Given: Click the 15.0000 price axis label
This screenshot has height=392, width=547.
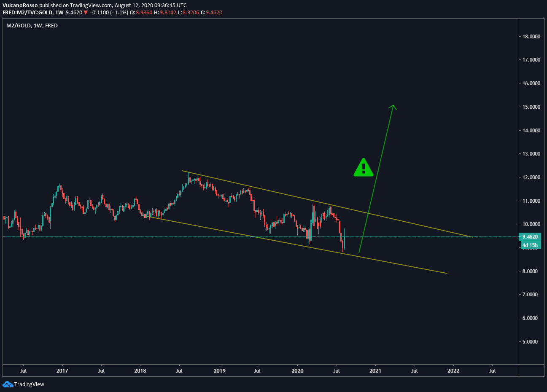Looking at the screenshot, I should click(531, 107).
